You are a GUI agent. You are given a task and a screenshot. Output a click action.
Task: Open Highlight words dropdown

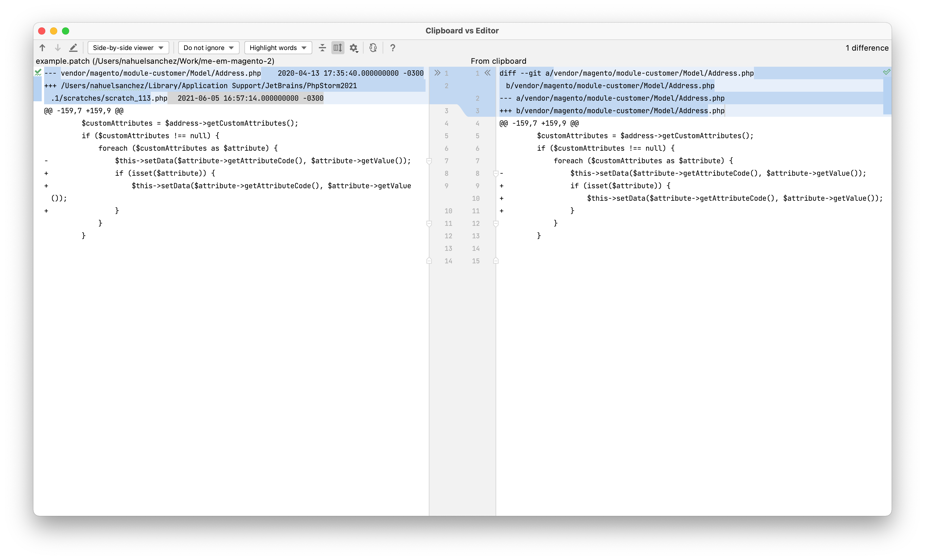[x=278, y=48]
